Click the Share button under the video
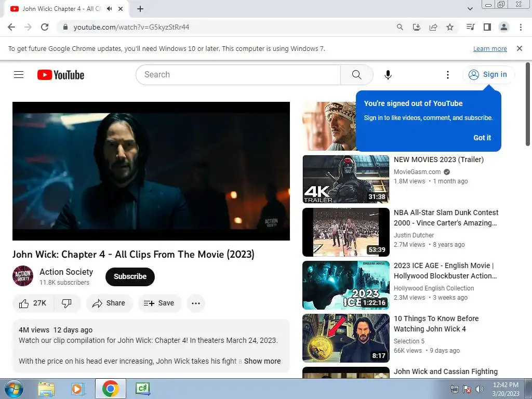This screenshot has height=399, width=532. coord(110,303)
